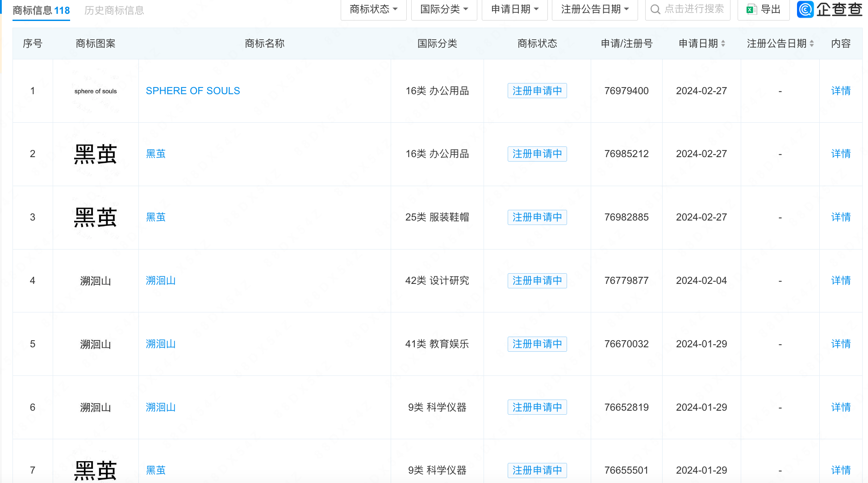Open the SPHERE OF SOULS trademark link
Screen dimensions: 868x483
point(193,91)
